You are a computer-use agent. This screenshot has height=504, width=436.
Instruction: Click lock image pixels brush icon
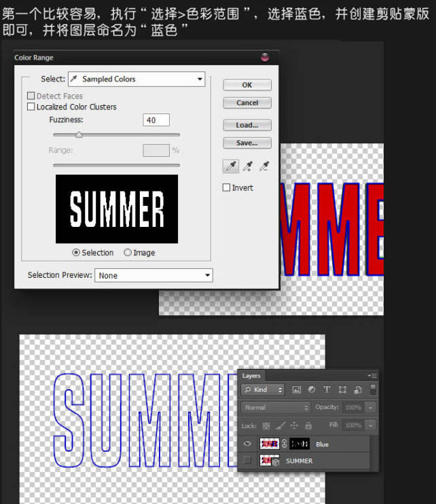280,426
